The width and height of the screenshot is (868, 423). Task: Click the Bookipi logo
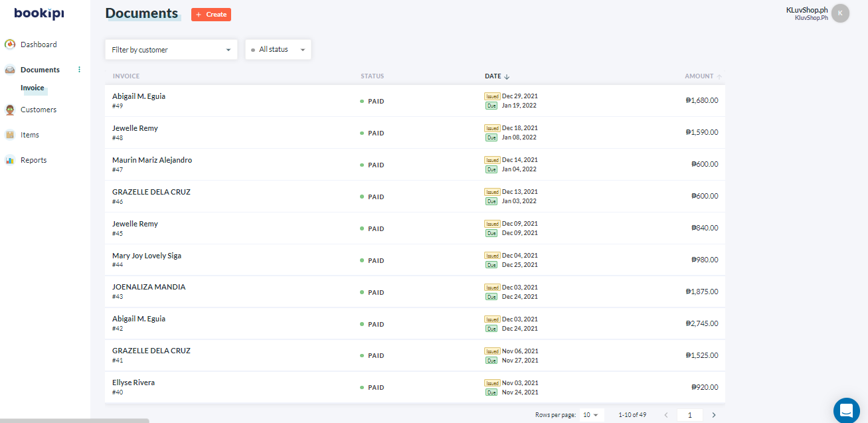click(x=39, y=13)
